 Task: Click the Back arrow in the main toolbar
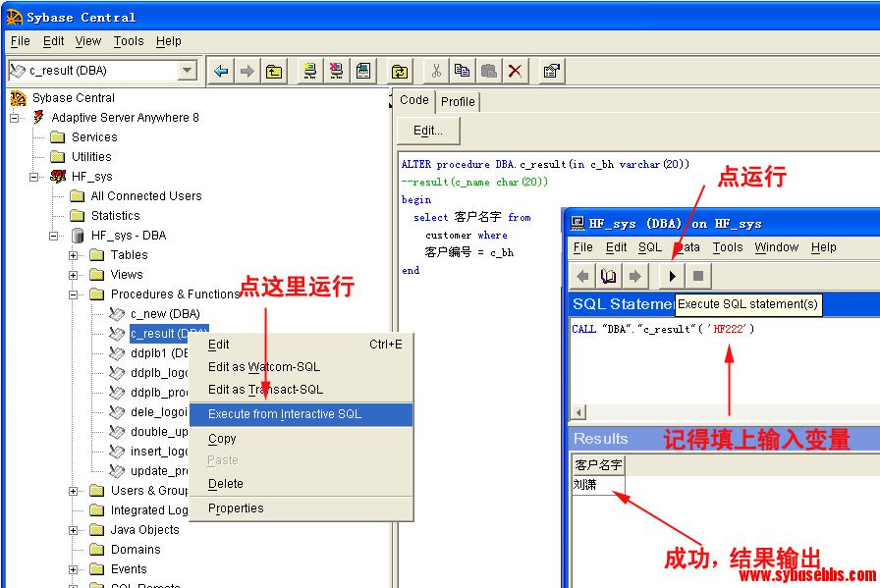pos(221,71)
